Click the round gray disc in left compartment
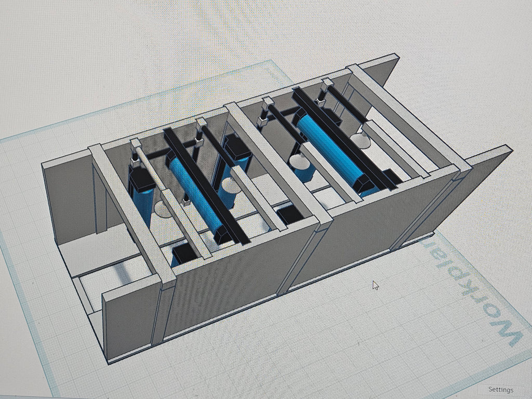532x399 pixels. tap(164, 210)
